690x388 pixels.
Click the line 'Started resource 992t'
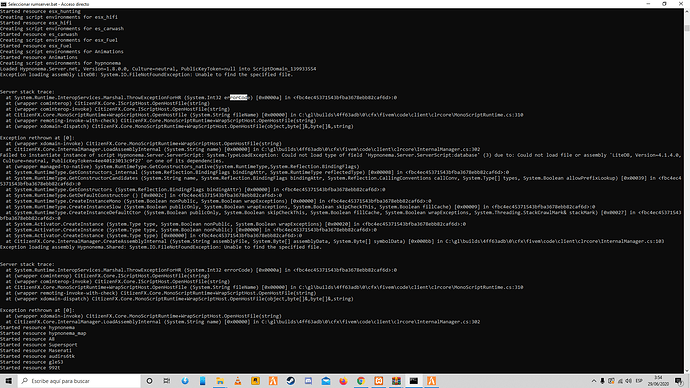click(x=30, y=367)
